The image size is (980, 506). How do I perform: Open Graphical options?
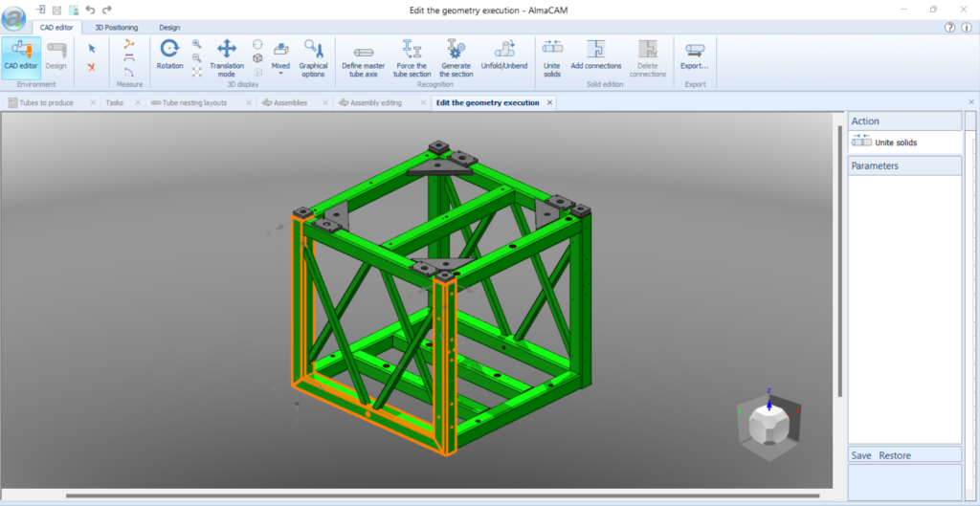point(313,58)
